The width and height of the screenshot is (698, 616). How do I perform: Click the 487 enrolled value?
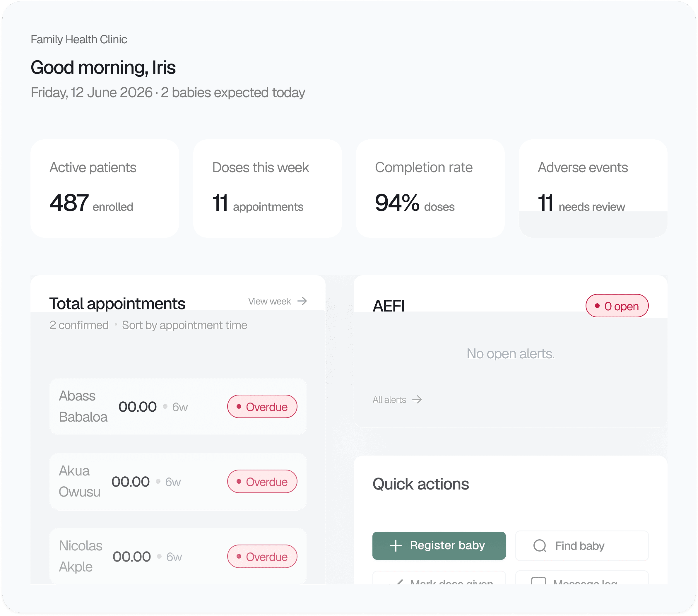click(x=91, y=203)
